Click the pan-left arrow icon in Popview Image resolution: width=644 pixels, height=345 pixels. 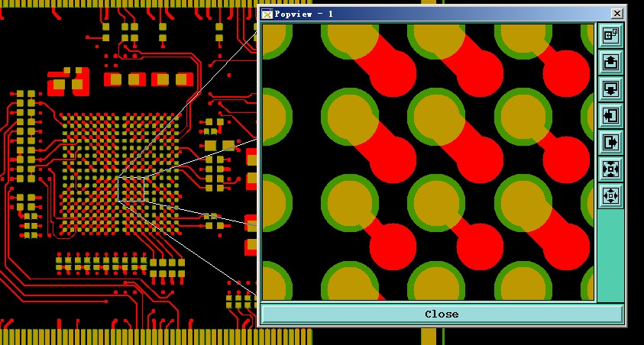[610, 116]
